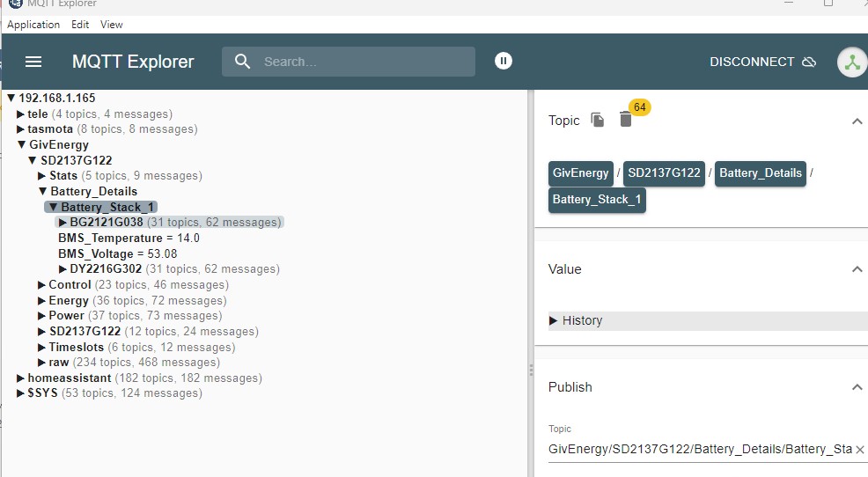Select homeassistant (182 topics) row text
The image size is (868, 477).
pos(144,378)
